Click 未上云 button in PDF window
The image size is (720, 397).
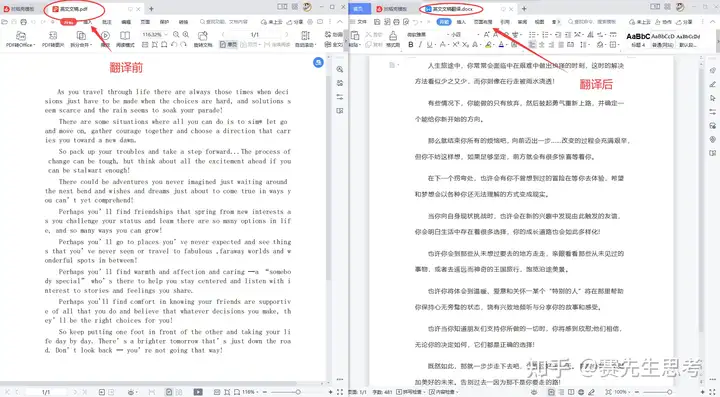click(x=271, y=22)
